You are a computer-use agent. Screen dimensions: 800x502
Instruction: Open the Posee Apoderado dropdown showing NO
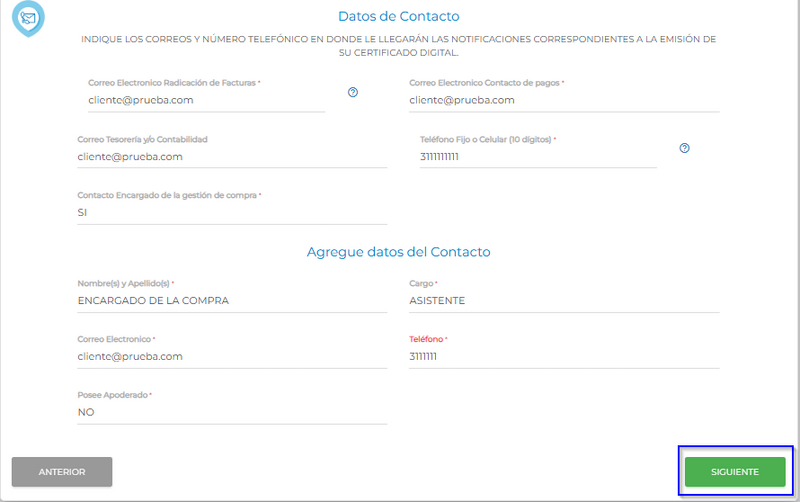pyautogui.click(x=231, y=411)
